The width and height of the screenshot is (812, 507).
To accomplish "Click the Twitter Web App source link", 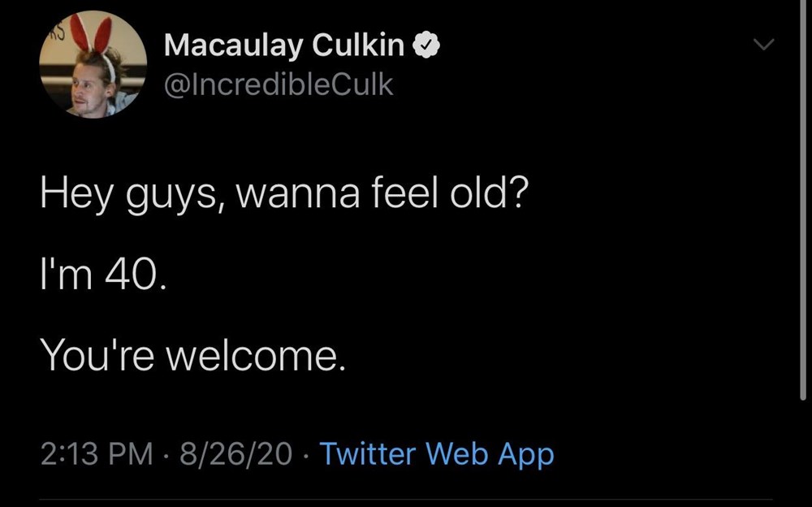I will click(437, 453).
